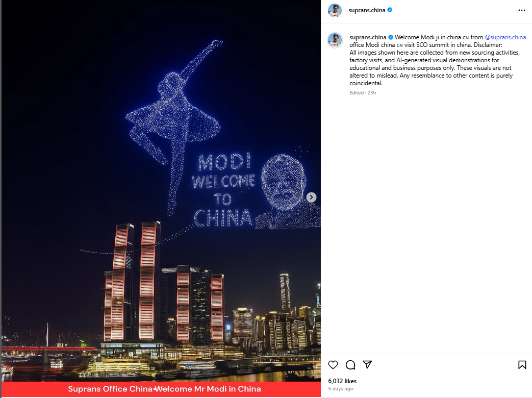This screenshot has height=398, width=532.
Task: Click the verified badge inside the caption
Action: (391, 37)
